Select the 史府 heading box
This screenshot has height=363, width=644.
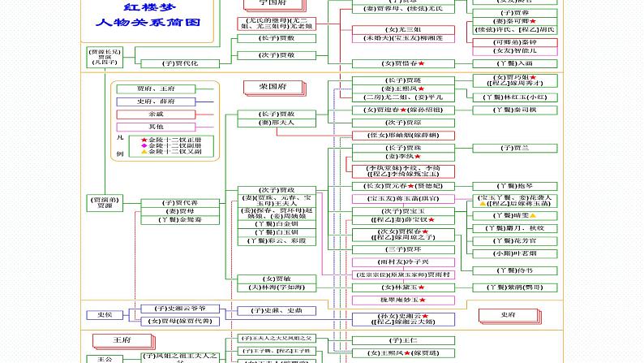coord(509,315)
